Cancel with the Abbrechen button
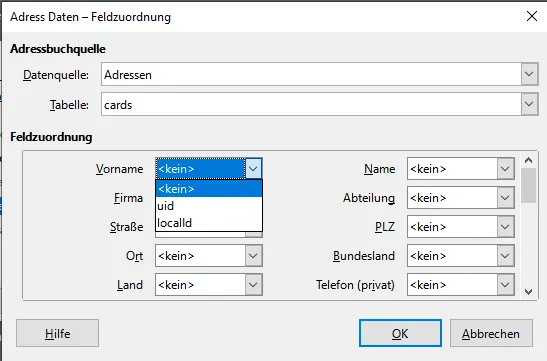The image size is (547, 361). click(x=491, y=333)
